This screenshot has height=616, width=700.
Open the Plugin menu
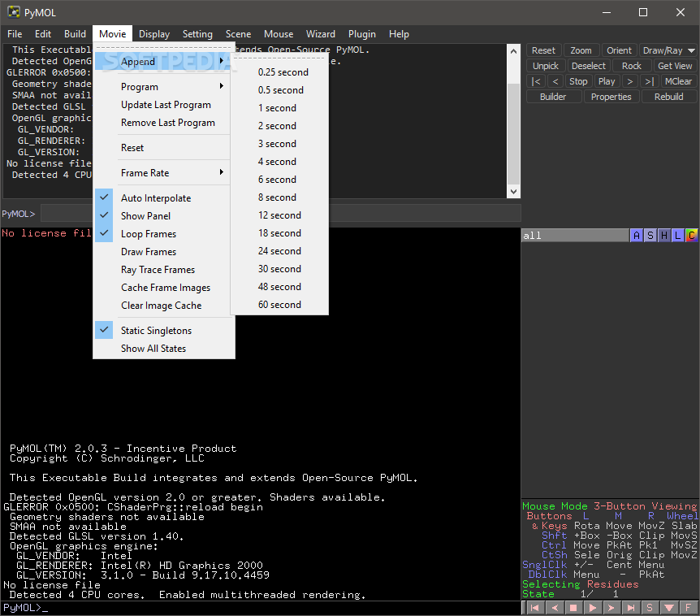click(361, 34)
